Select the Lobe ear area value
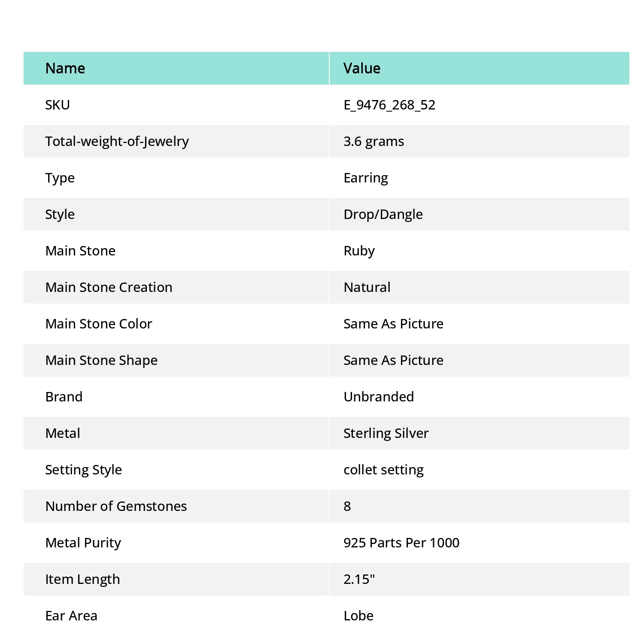Image resolution: width=644 pixels, height=644 pixels. tap(358, 616)
